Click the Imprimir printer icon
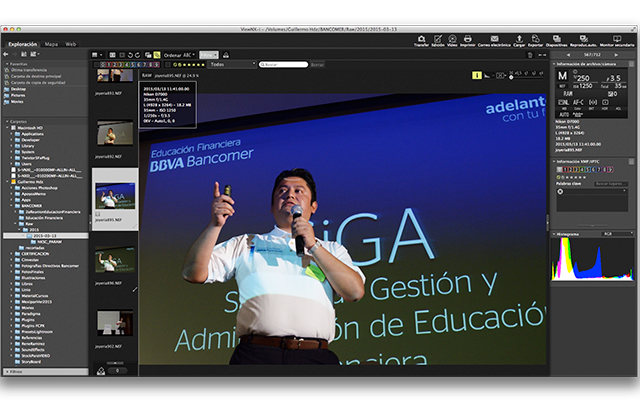The width and height of the screenshot is (640, 414). coord(468,40)
